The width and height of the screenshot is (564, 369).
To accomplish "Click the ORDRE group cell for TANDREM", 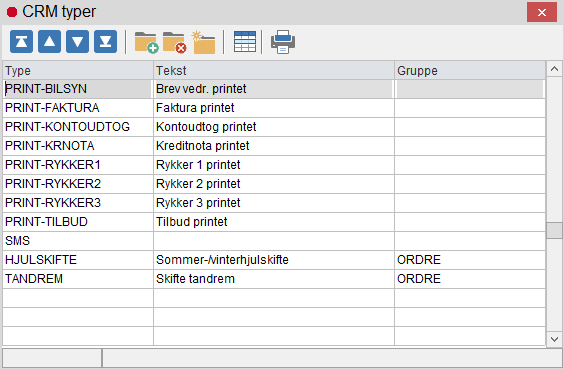I will point(470,279).
